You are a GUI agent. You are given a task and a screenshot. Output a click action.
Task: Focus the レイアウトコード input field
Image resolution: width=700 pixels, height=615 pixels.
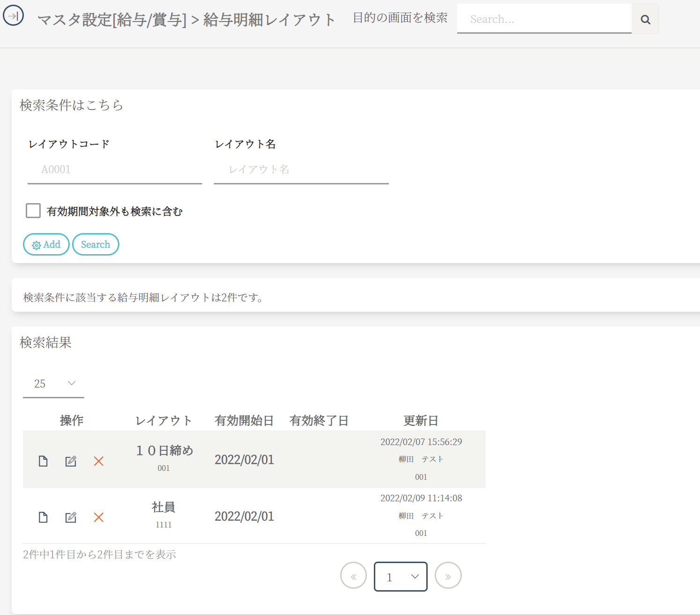tap(115, 169)
